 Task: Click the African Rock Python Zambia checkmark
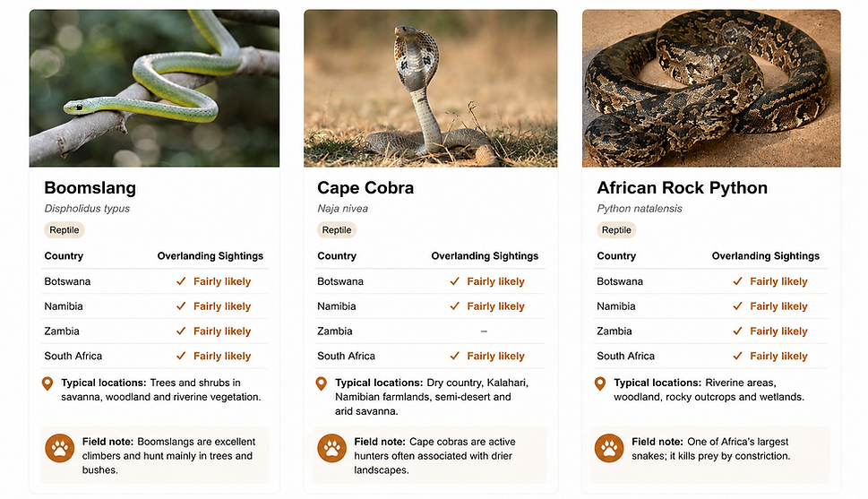click(737, 331)
